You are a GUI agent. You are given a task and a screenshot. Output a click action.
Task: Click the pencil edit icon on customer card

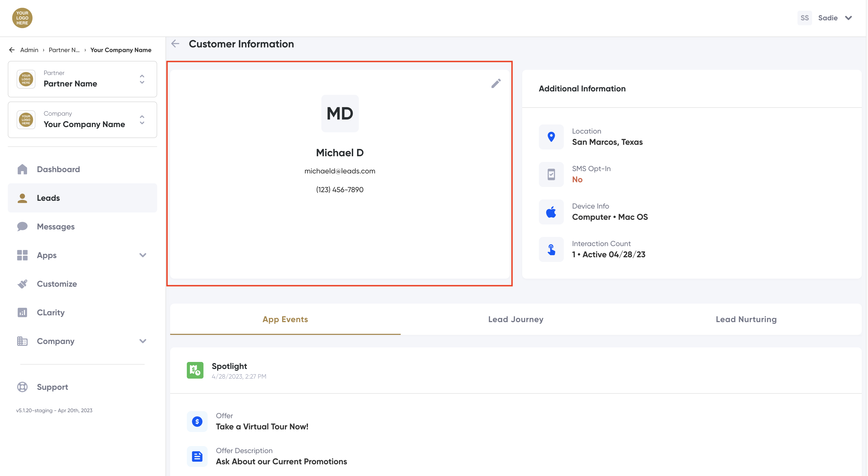[x=496, y=83]
